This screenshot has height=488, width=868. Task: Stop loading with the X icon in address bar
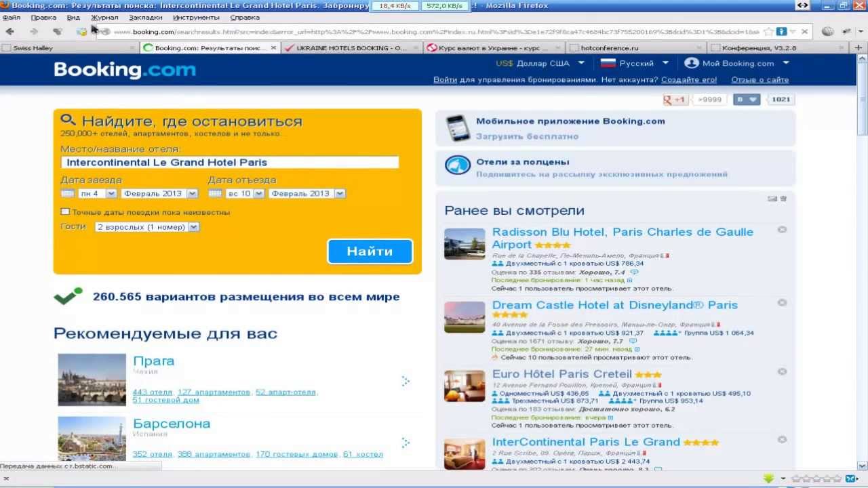tap(804, 31)
